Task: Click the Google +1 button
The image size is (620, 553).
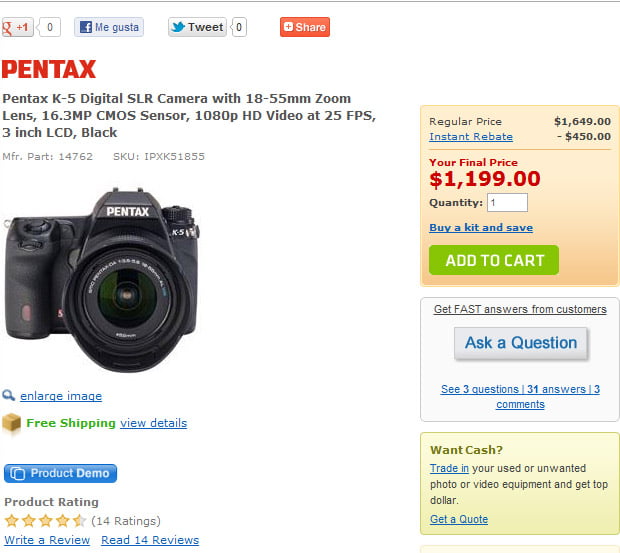Action: pos(18,27)
